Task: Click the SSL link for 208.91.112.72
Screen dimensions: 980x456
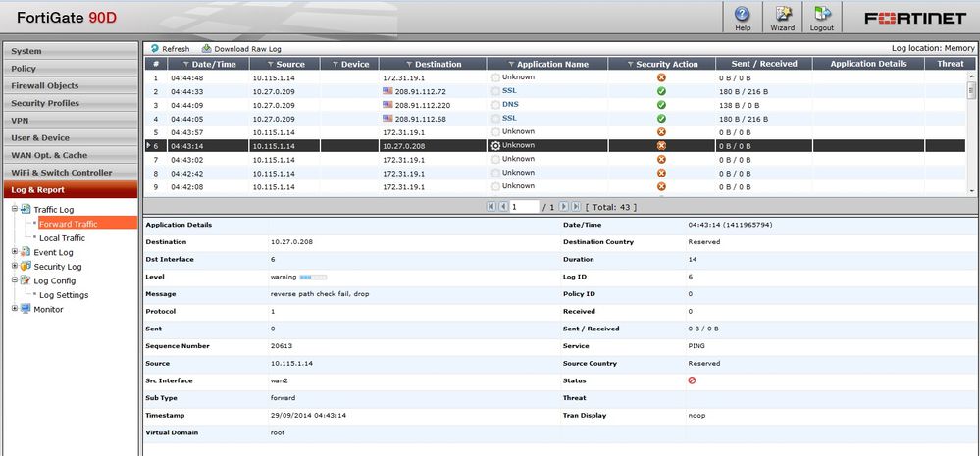Action: 509,90
